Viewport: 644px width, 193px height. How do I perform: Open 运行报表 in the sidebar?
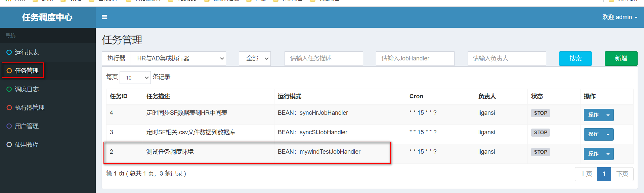(x=48, y=52)
